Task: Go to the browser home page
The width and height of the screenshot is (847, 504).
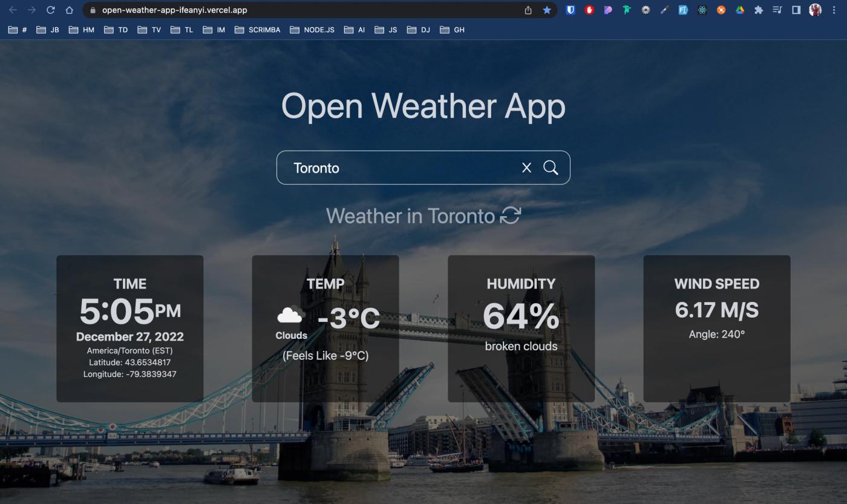Action: [x=70, y=10]
